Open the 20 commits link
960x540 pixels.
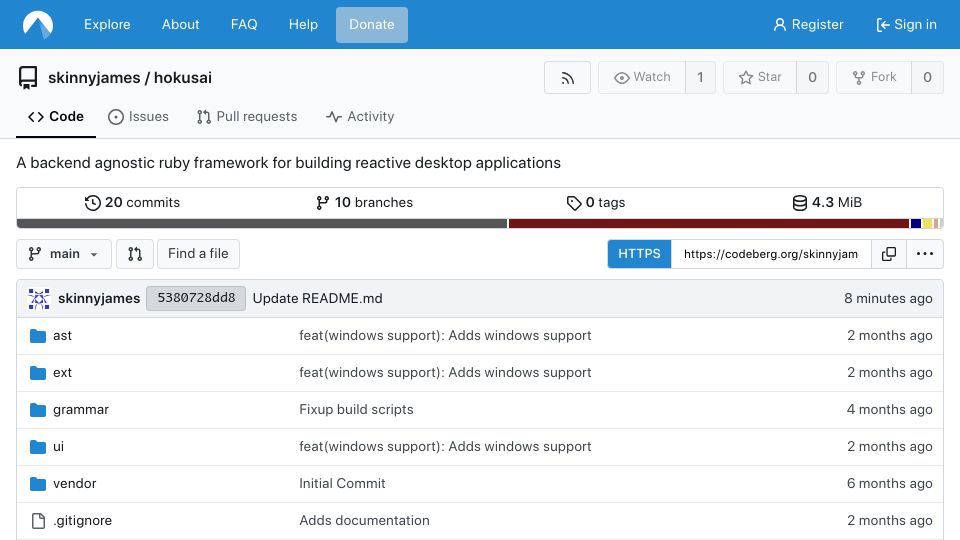pos(132,203)
